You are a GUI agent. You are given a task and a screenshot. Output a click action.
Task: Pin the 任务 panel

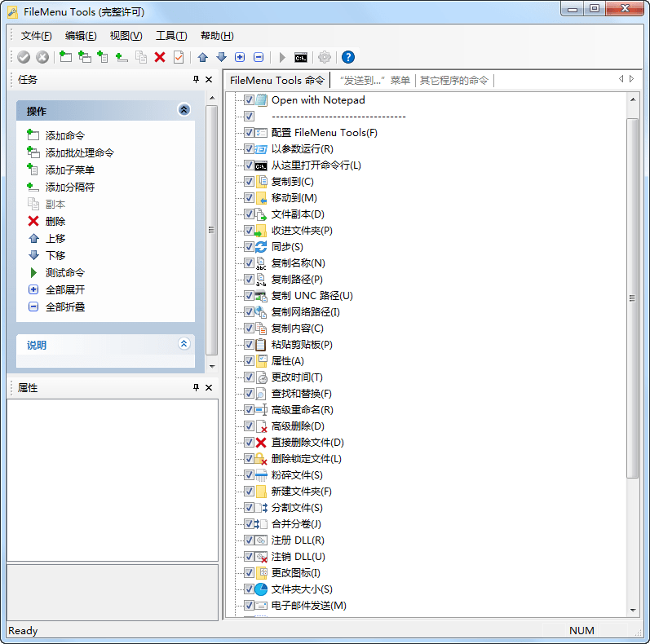(x=196, y=79)
